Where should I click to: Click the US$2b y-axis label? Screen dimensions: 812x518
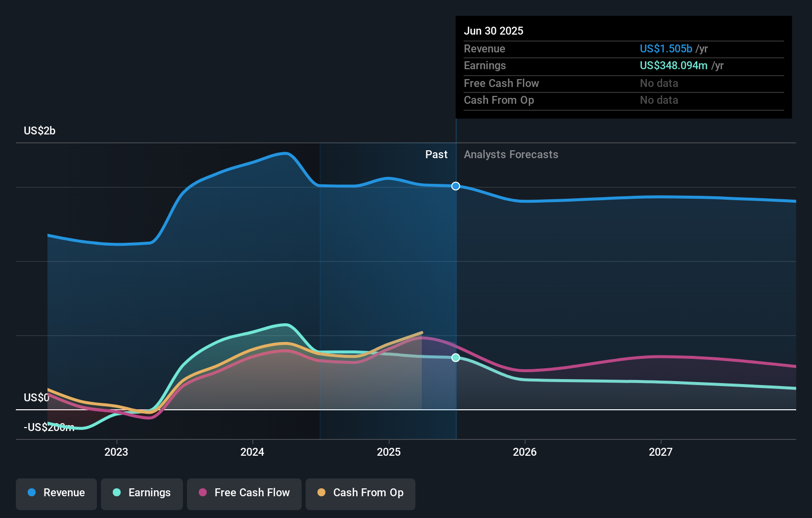pos(40,131)
